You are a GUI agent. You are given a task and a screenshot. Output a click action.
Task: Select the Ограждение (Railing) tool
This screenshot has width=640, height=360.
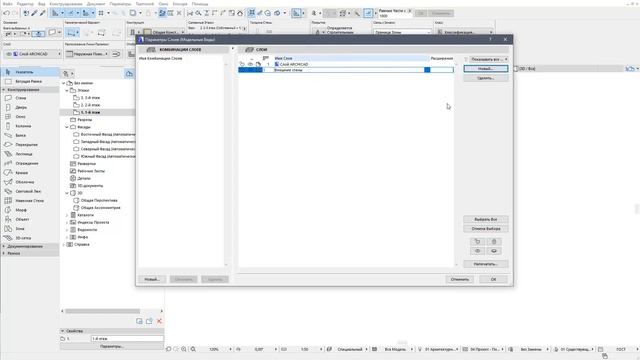point(30,163)
